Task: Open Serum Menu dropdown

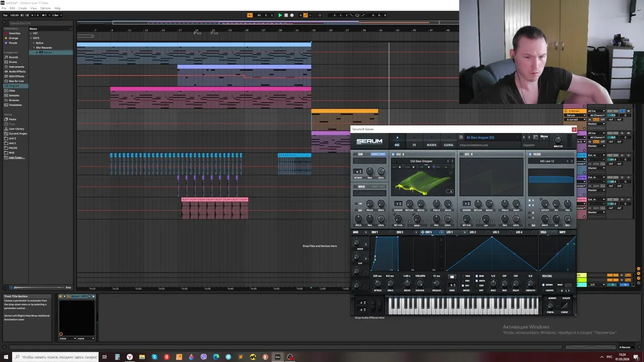Action: pos(544,137)
